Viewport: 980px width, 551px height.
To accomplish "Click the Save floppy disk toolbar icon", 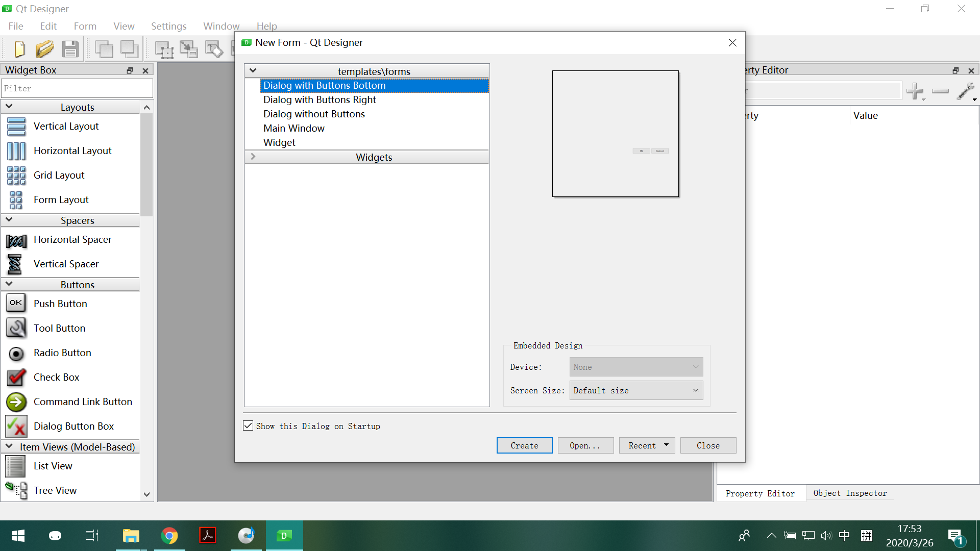I will pos(70,49).
